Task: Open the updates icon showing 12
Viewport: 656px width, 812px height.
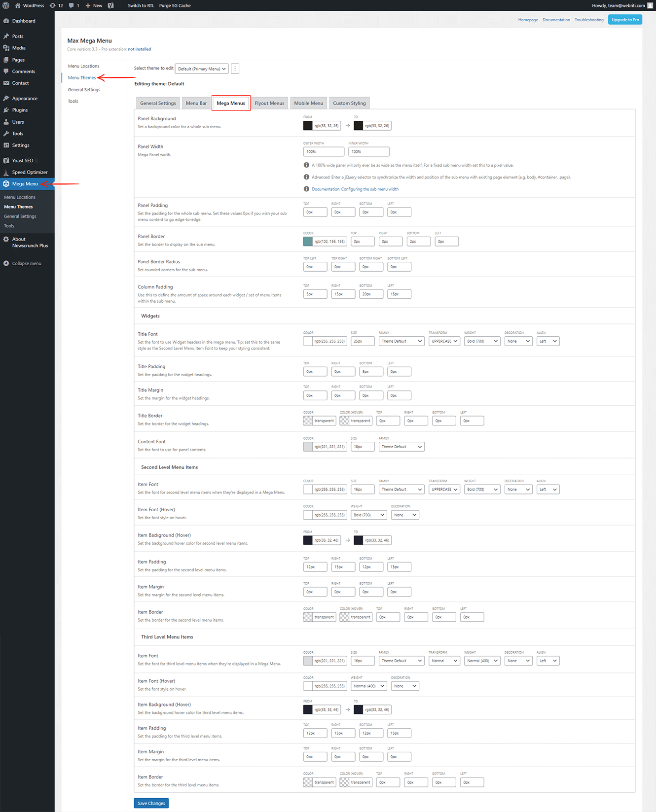Action: point(52,5)
